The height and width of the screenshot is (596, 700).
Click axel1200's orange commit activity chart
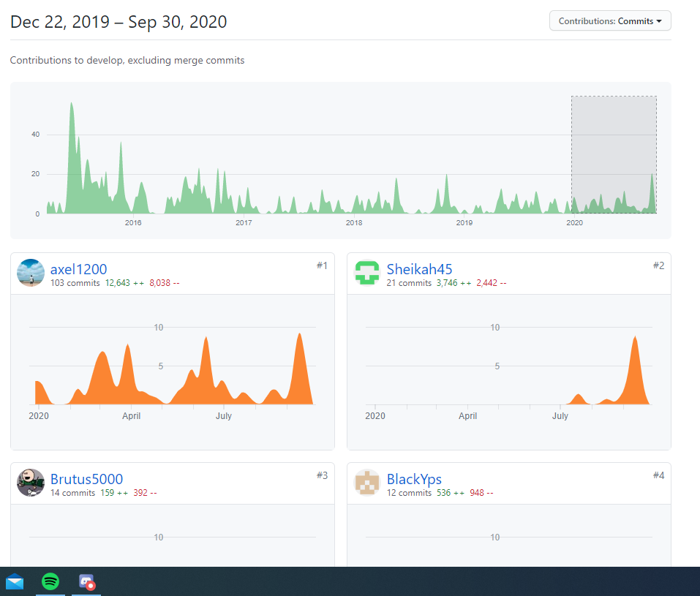174,369
